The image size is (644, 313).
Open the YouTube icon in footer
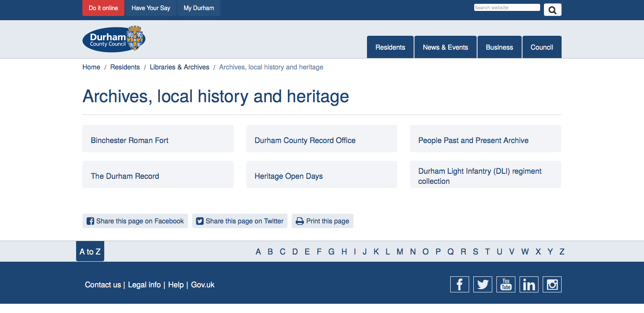coord(506,284)
